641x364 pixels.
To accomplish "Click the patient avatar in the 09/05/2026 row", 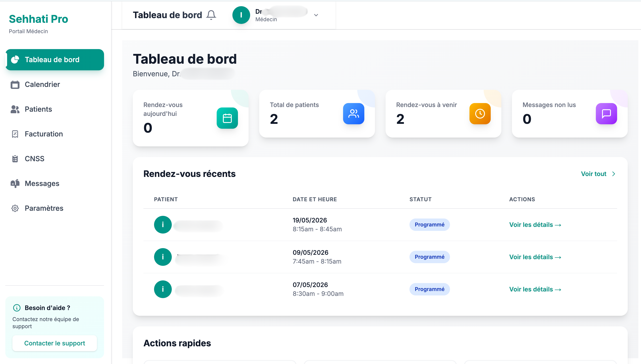I will tap(163, 257).
